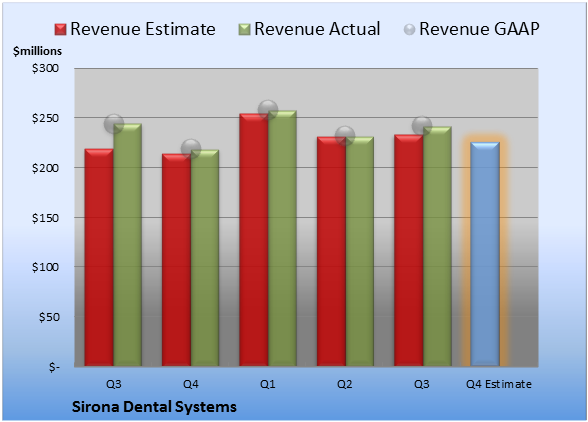Click the gray Revenue GAAP legend marker
This screenshot has width=588, height=422.
[x=410, y=30]
